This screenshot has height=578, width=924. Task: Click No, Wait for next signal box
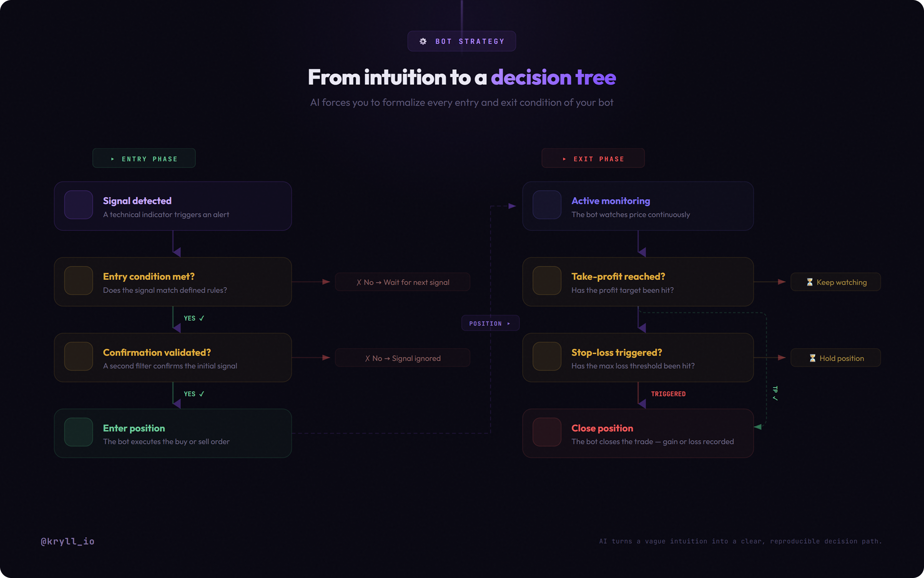pos(402,282)
